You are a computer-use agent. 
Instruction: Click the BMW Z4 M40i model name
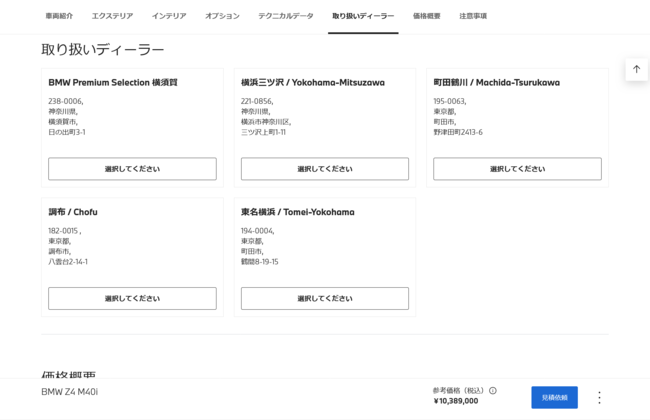[70, 392]
